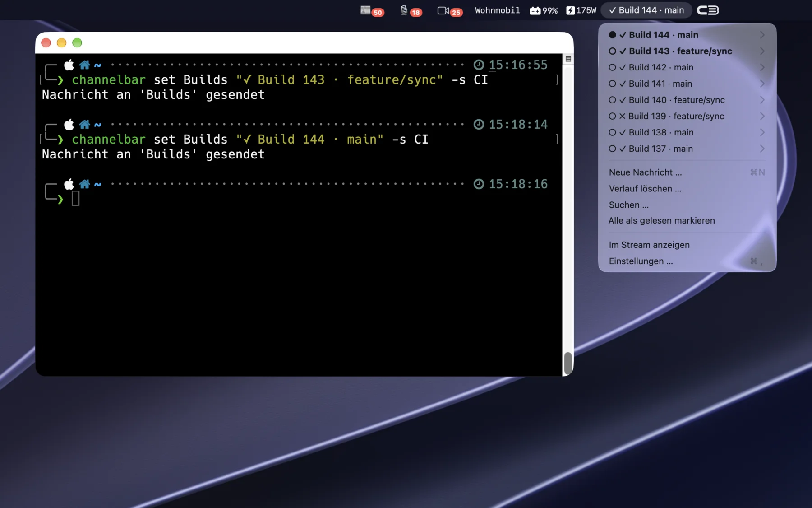Click the clock icon beside 15:18:16
Screen dimensions: 812x508
[479, 184]
